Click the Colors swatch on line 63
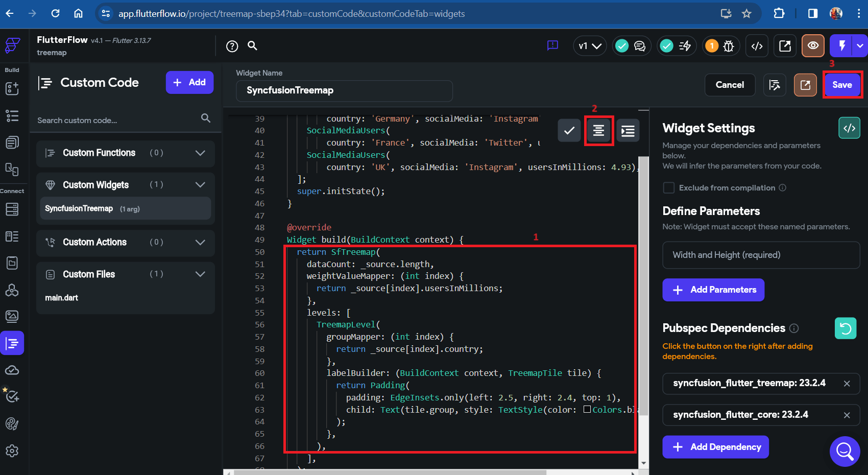Image resolution: width=868 pixels, height=475 pixels. coord(587,410)
